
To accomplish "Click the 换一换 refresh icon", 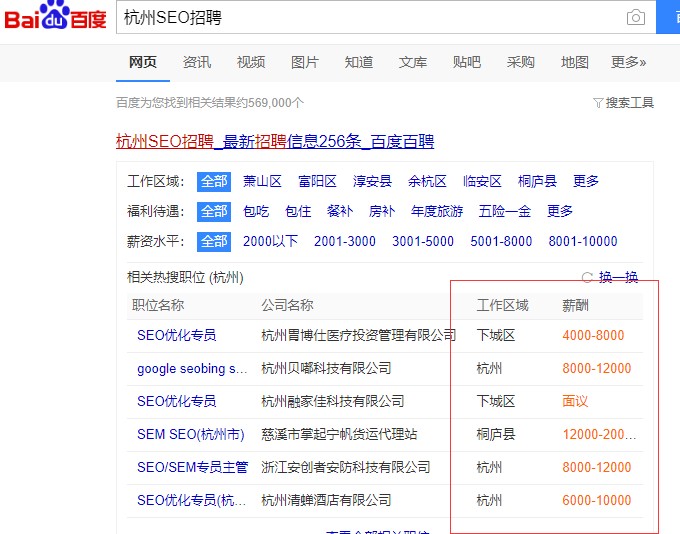I will point(587,277).
